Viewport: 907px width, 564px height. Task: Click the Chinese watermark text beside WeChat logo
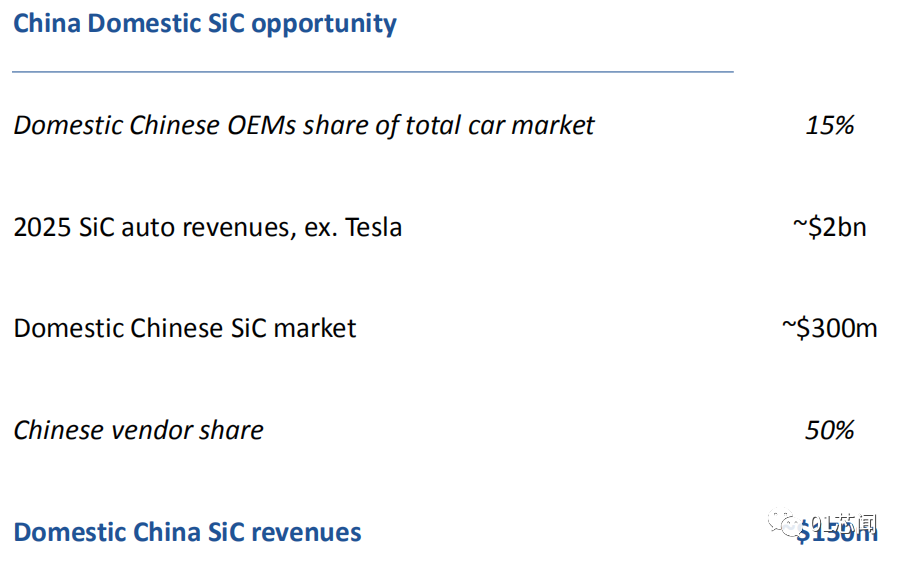click(x=843, y=524)
